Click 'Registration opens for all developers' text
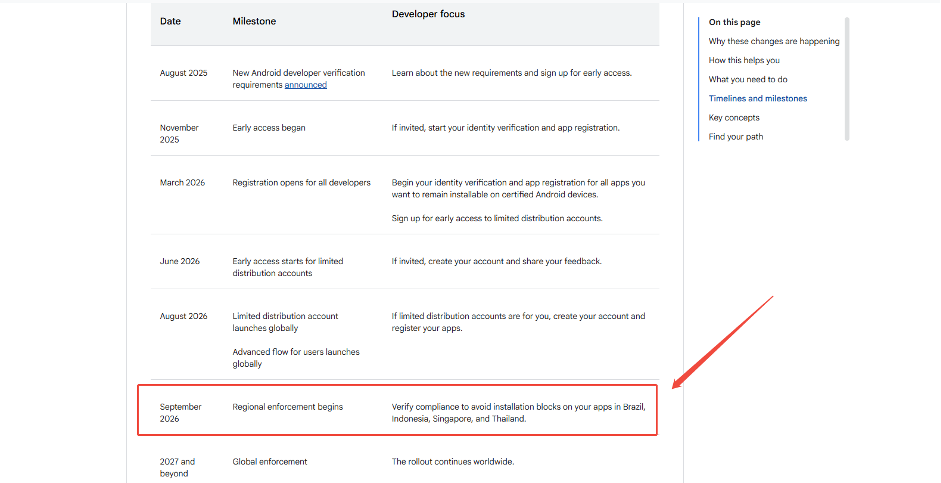 301,183
